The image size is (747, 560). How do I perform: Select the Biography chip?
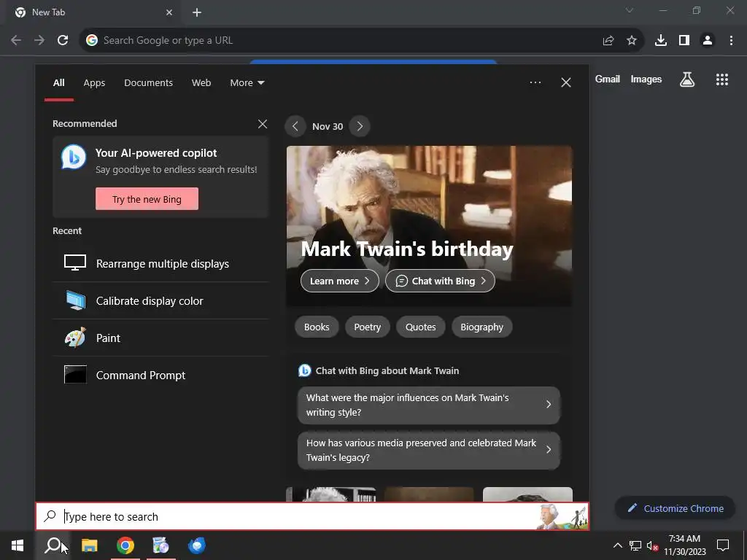tap(481, 327)
